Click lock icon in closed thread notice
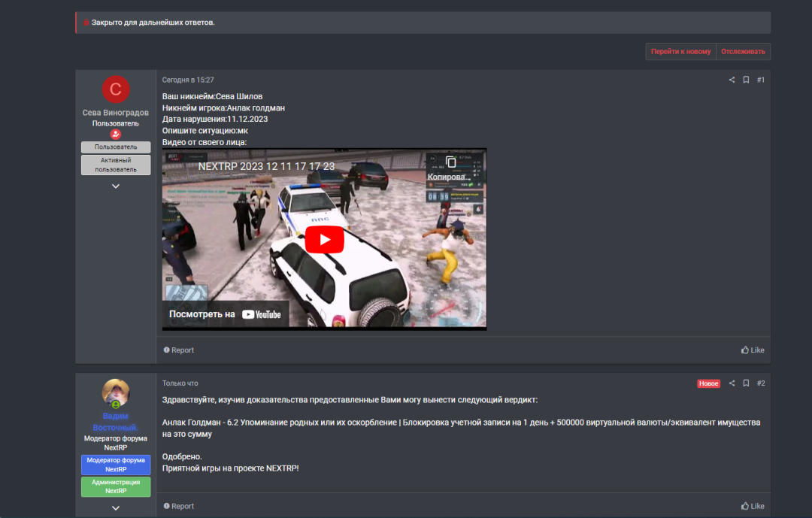Viewport: 812px width, 518px height. click(86, 23)
